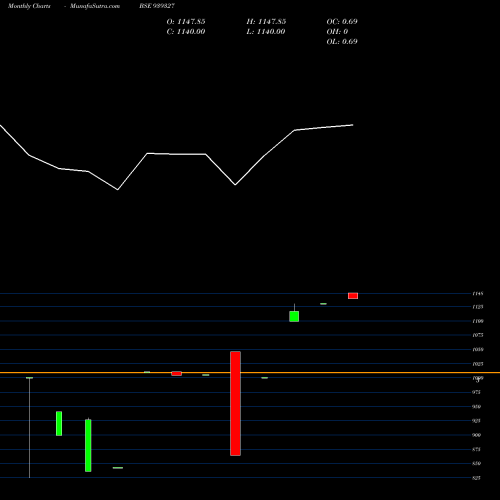Image resolution: width=500 pixels, height=500 pixels.
Task: Click the 1148 price axis label
Action: click(x=478, y=294)
